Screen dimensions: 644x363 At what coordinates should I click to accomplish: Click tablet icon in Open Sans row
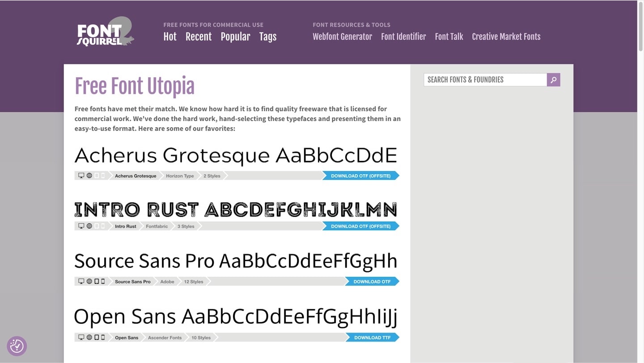coord(97,338)
